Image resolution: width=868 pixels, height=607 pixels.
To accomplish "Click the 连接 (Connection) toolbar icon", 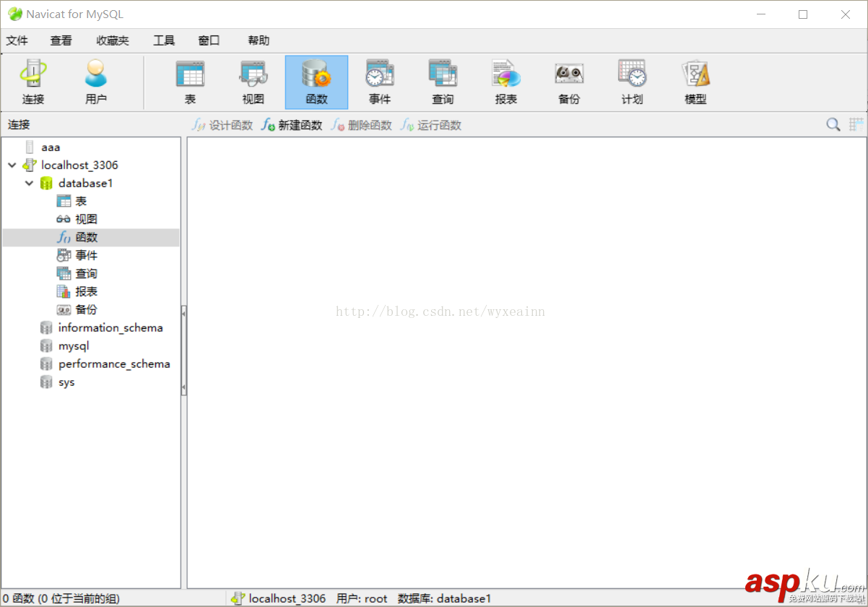I will pyautogui.click(x=33, y=82).
